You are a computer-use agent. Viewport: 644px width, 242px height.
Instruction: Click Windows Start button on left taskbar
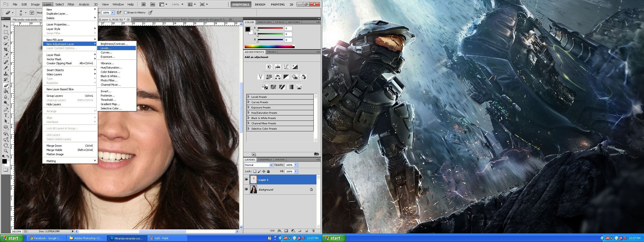12,238
